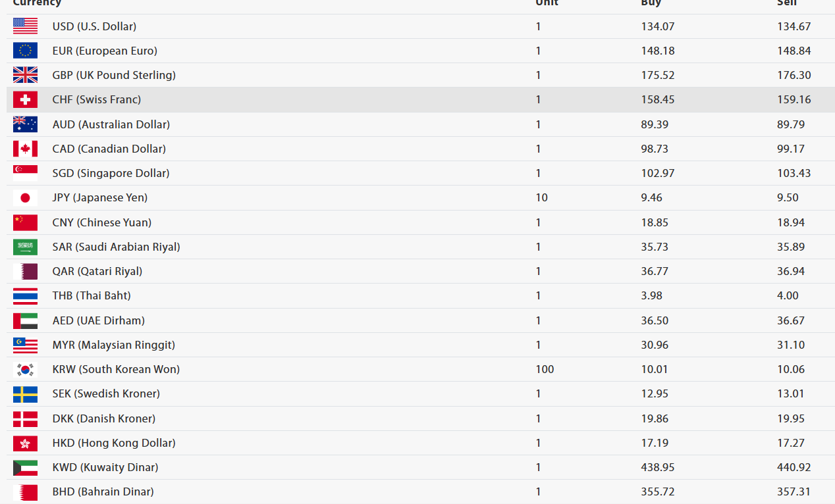Click the KRW unit value 100
The height and width of the screenshot is (504, 835).
coord(545,369)
